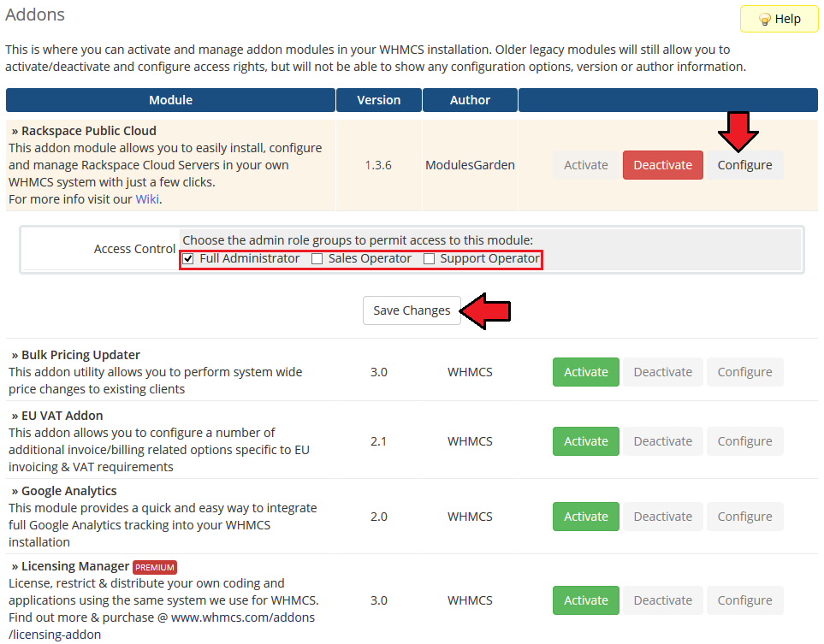Activate the EU VAT Addon
This screenshot has width=824, height=644.
[586, 441]
